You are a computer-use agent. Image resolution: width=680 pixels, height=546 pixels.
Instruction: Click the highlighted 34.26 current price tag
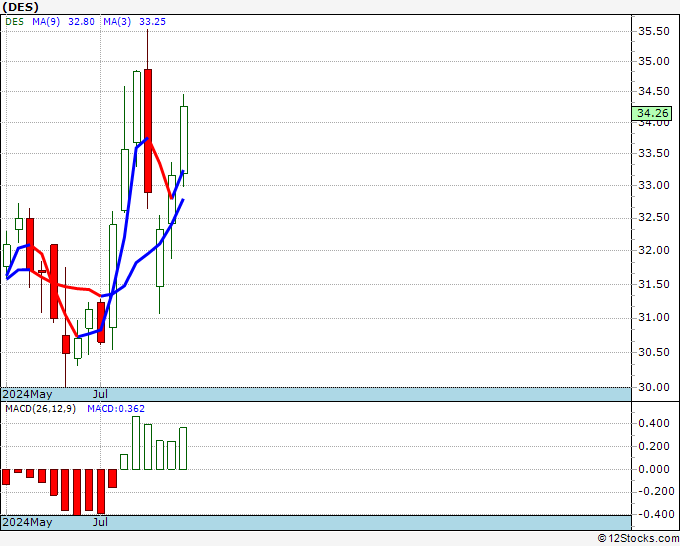coord(652,113)
